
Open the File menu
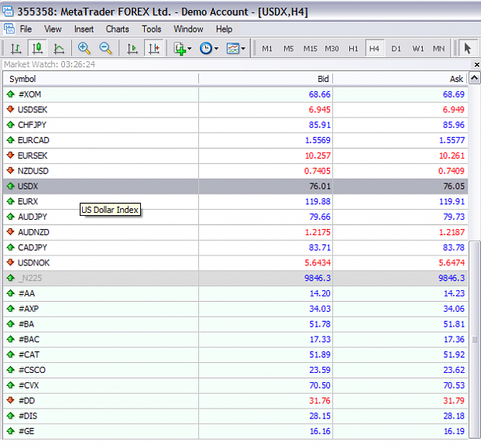pos(26,29)
